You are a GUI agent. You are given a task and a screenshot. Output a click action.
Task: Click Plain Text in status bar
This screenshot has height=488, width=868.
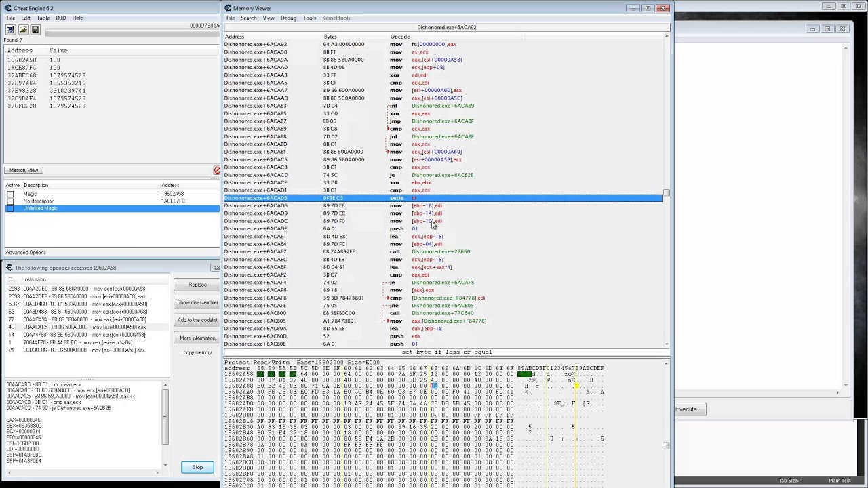(x=840, y=481)
